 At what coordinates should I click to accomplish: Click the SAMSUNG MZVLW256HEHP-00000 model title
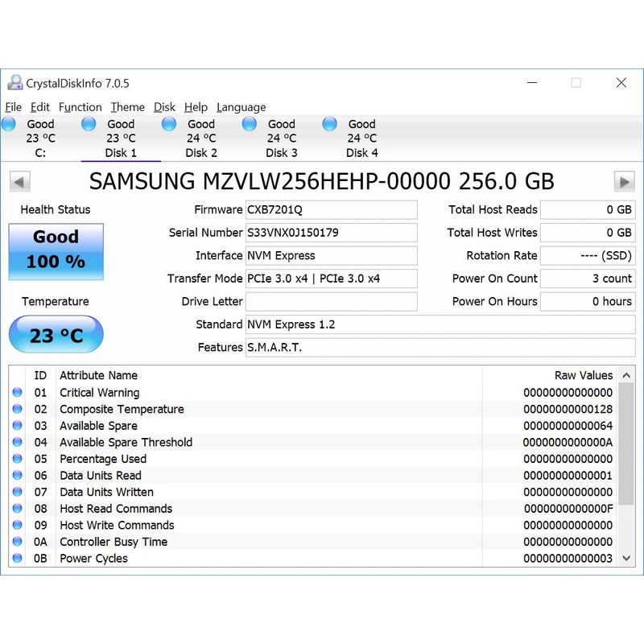pos(321,182)
